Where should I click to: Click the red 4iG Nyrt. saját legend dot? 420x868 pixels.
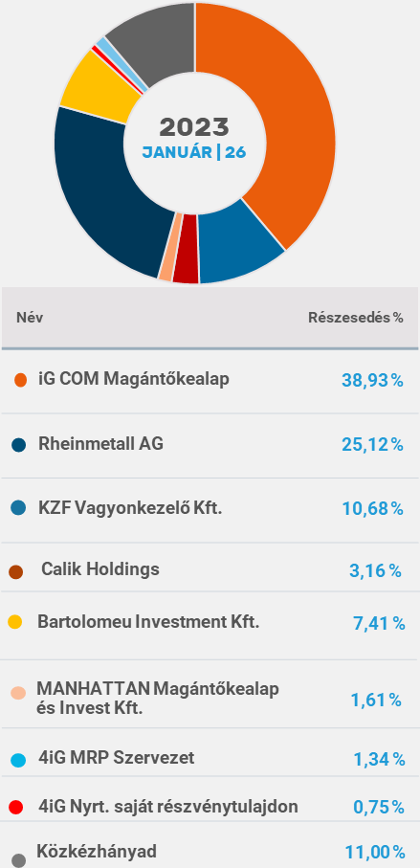click(16, 807)
